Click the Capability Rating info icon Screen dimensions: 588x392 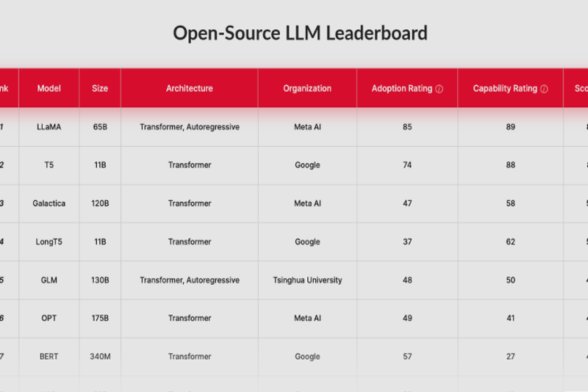point(544,89)
